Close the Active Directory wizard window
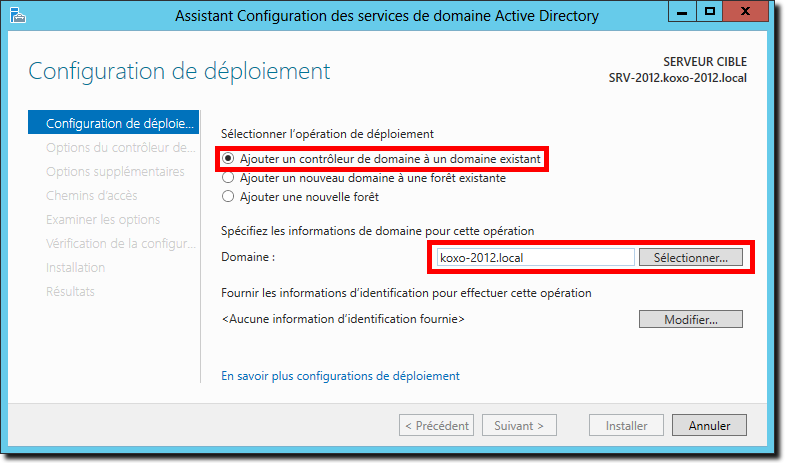The image size is (785, 463). click(745, 11)
